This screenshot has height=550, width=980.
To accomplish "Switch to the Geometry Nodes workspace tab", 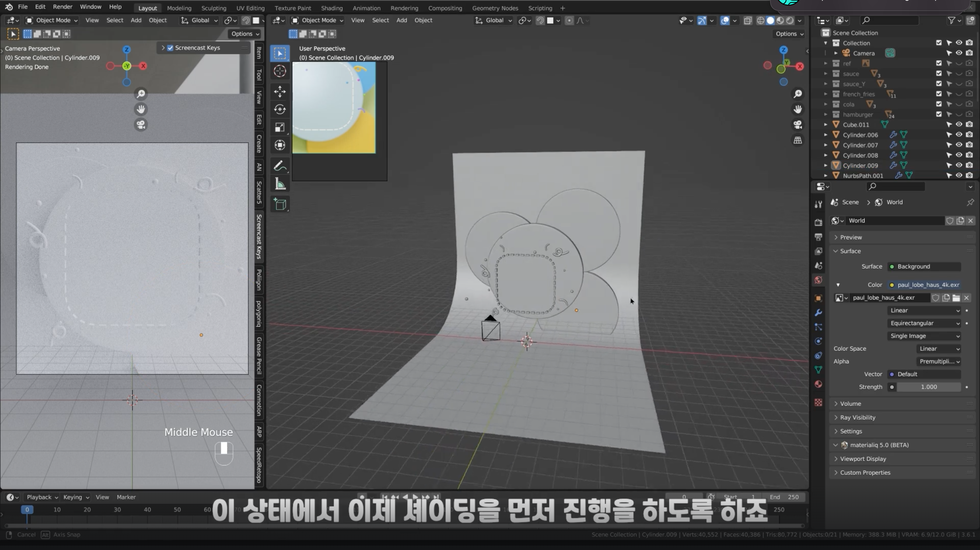I will [x=495, y=8].
